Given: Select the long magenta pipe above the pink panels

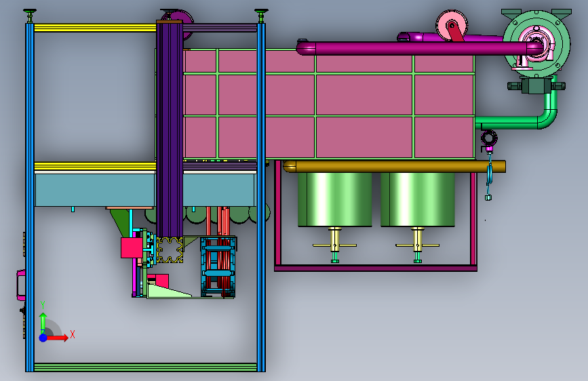Looking at the screenshot, I should [x=419, y=48].
